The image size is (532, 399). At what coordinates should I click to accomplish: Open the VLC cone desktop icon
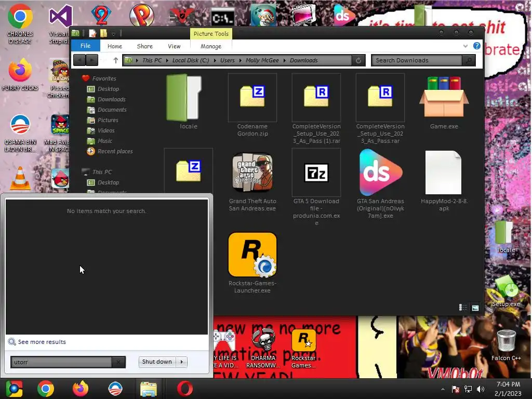(20, 178)
